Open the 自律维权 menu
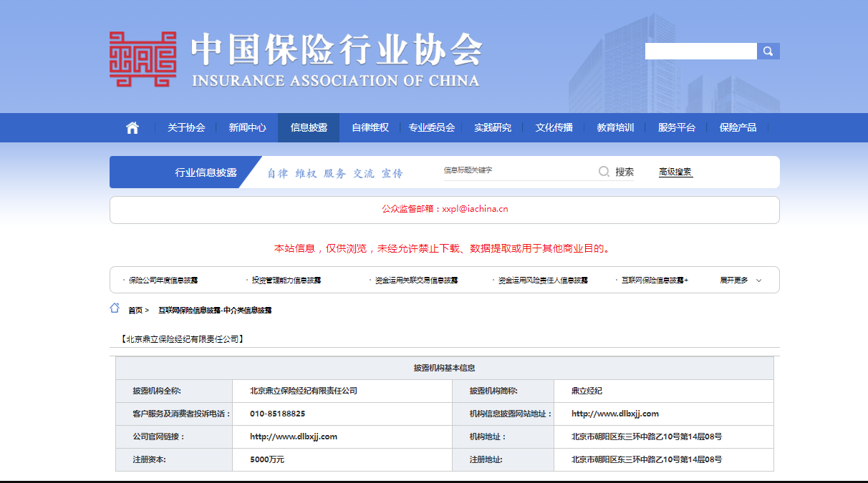 coord(370,128)
